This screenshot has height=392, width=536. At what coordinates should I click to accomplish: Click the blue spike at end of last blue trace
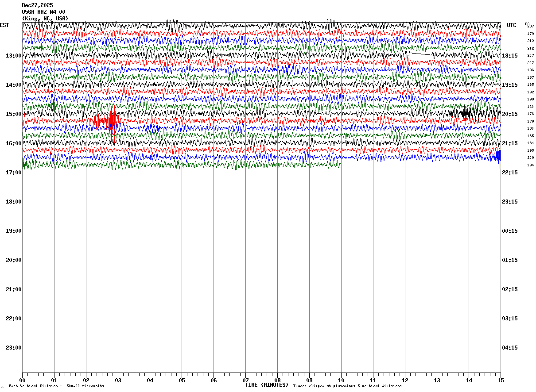click(498, 156)
